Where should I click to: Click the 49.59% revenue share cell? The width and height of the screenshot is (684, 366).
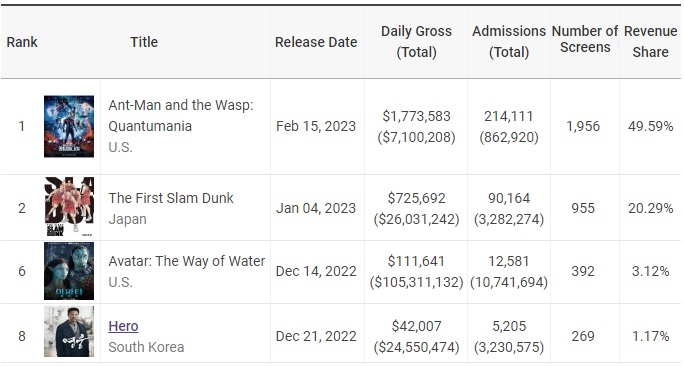tap(650, 126)
